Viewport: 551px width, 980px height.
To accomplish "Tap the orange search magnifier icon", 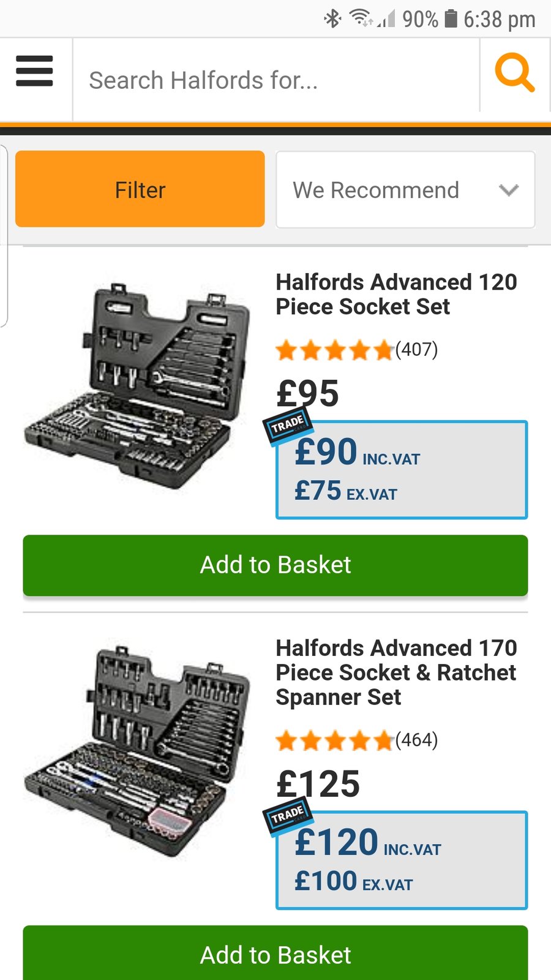I will pos(514,72).
